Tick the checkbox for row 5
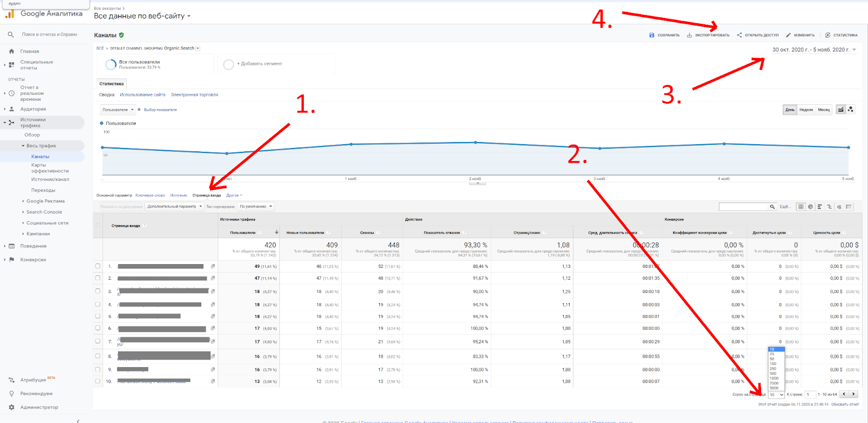The width and height of the screenshot is (868, 423). pyautogui.click(x=98, y=316)
